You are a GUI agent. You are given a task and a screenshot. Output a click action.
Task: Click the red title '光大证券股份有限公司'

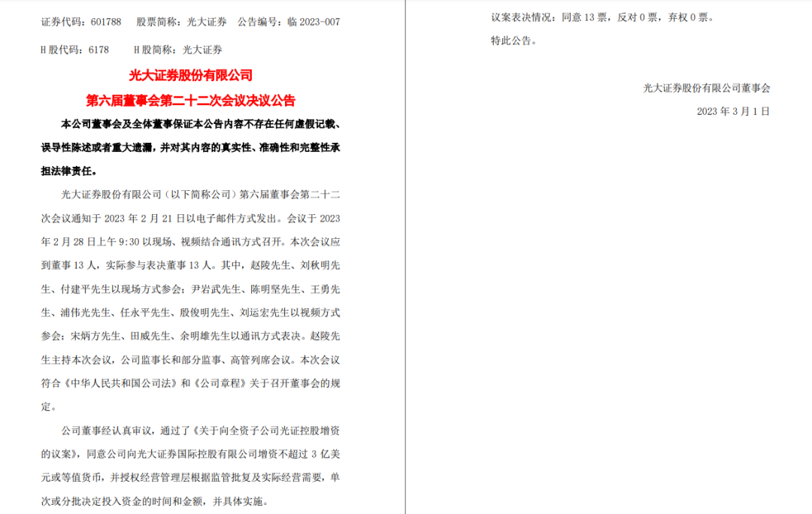click(190, 75)
